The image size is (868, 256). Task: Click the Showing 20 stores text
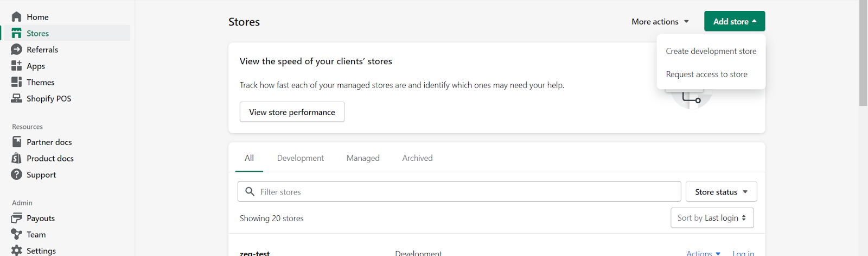272,218
